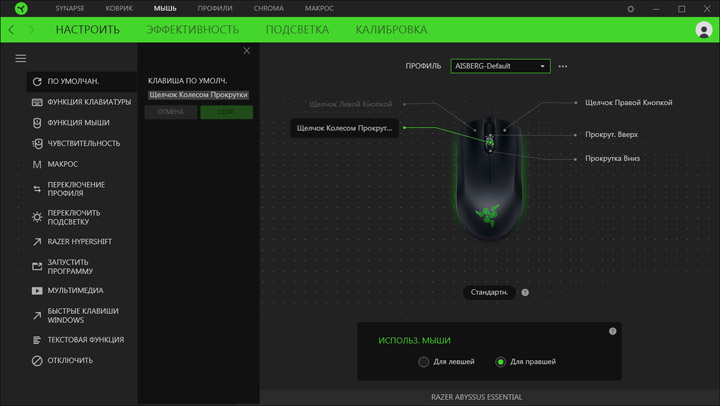Switch to the SYNAPSE tab

(70, 8)
